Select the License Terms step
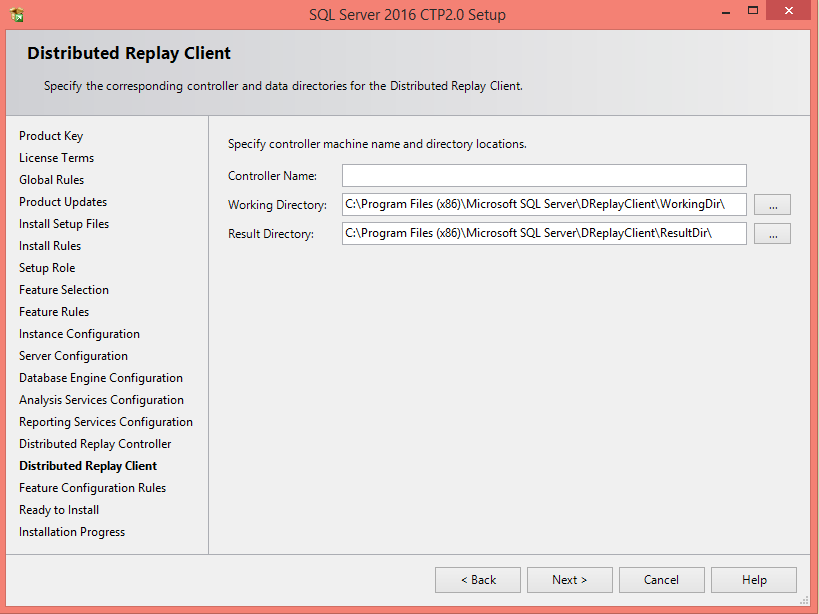The height and width of the screenshot is (614, 819). [x=56, y=158]
